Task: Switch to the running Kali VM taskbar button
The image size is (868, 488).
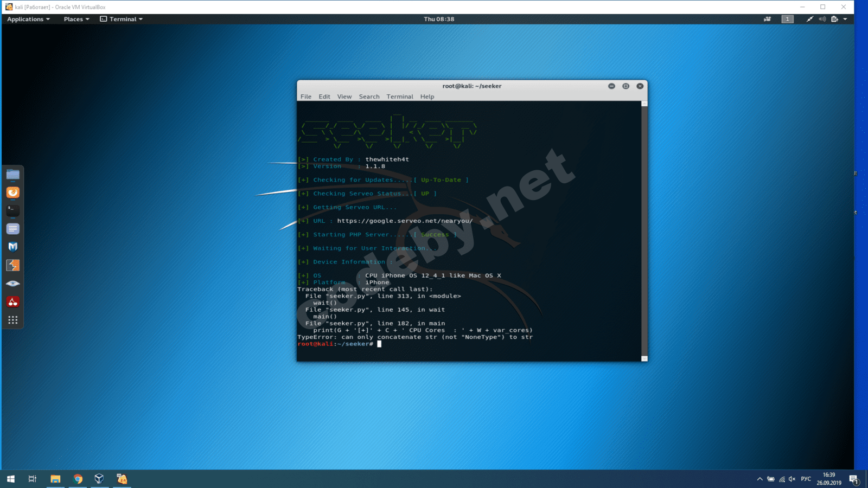Action: click(x=122, y=479)
